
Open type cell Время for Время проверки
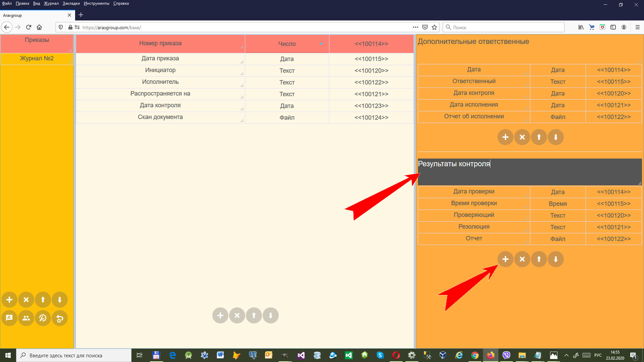tap(558, 204)
